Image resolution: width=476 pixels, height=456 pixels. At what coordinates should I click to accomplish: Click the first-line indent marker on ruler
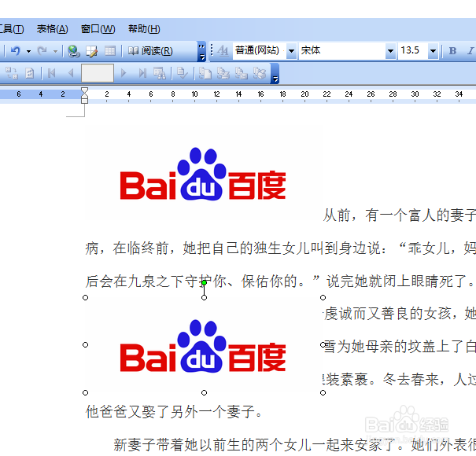pyautogui.click(x=84, y=91)
